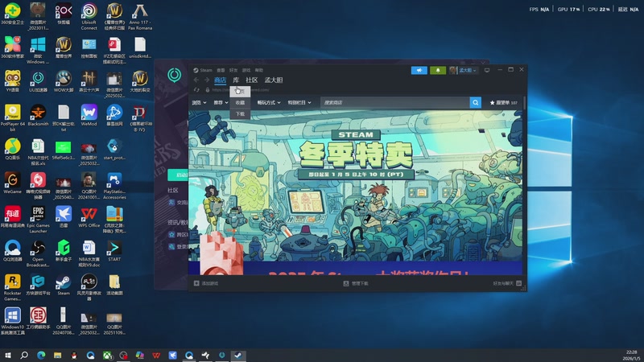Select the Windows10 activation tool icon
Screen dimensions: 644x362
[x=12, y=321]
